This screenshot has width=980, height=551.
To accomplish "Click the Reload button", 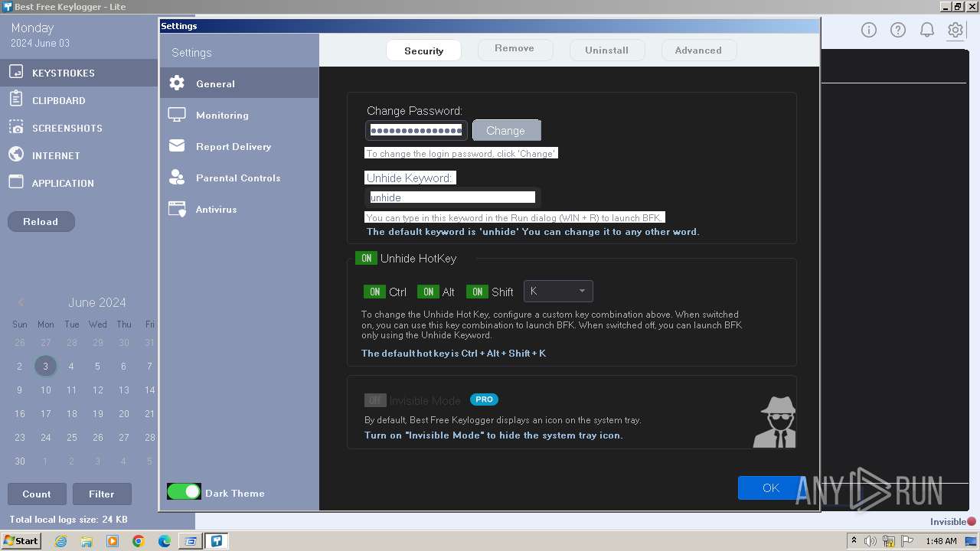I will 41,221.
